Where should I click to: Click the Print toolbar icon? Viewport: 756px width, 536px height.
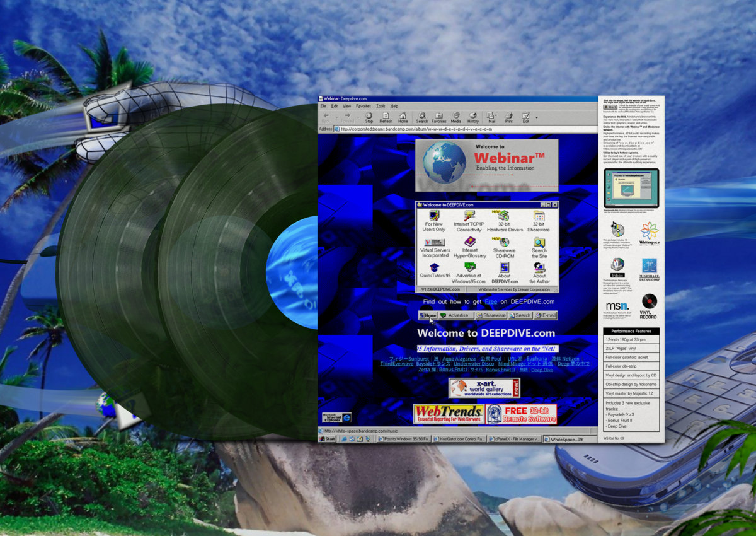pyautogui.click(x=508, y=117)
